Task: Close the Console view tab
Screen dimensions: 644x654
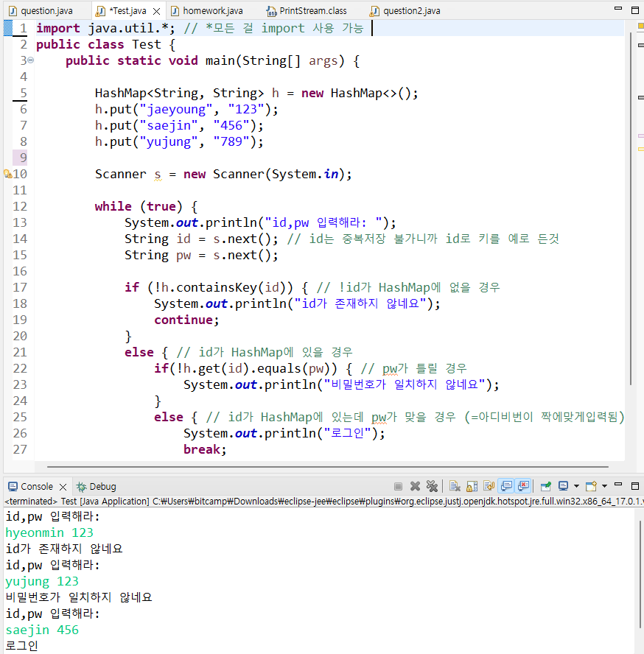Action: pyautogui.click(x=63, y=487)
